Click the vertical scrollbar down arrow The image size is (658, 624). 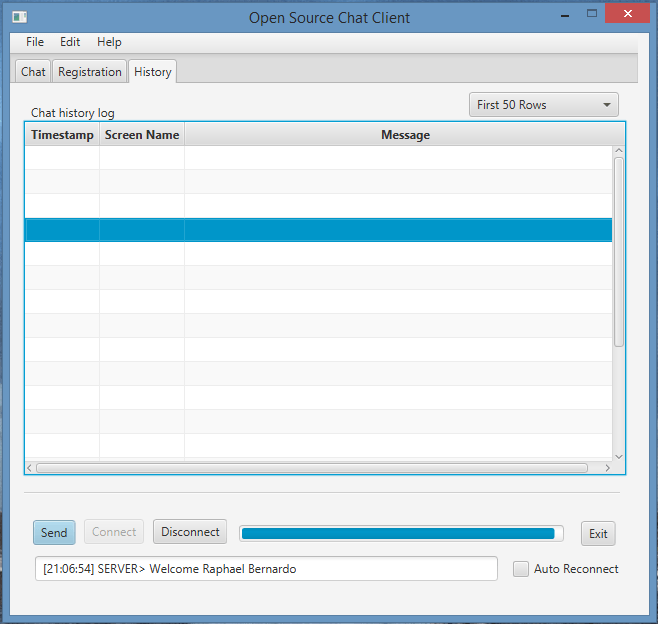pos(618,456)
